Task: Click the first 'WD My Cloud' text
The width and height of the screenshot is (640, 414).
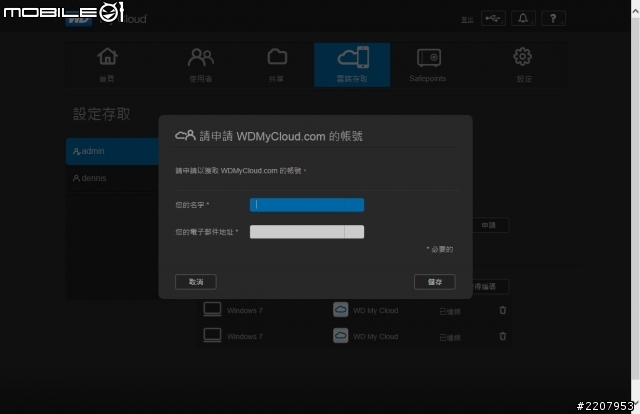Action: [376, 311]
